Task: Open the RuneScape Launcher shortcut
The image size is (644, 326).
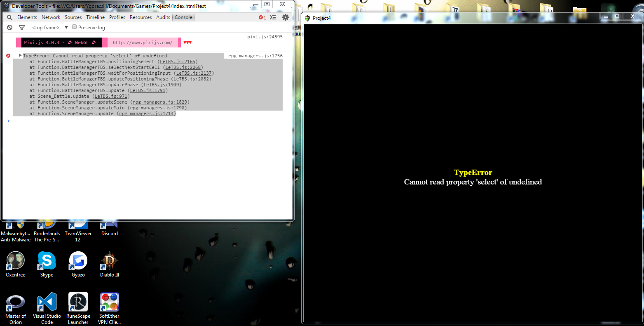Action: 78,309
